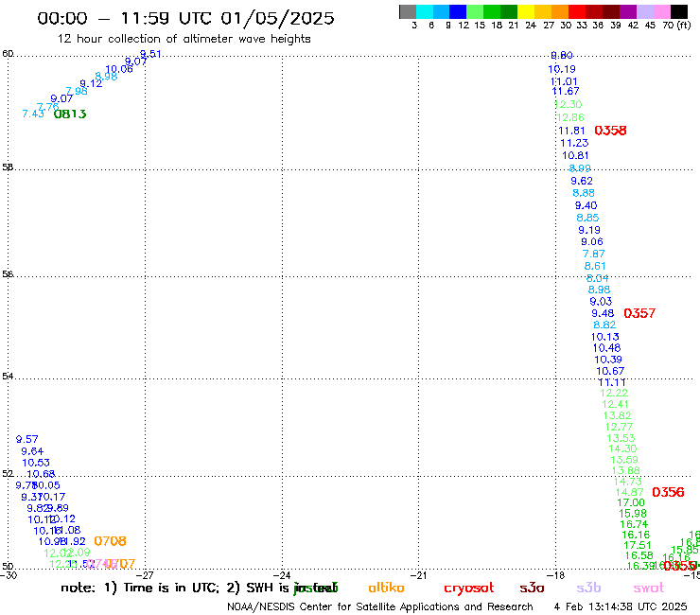Click the cyan swatch in the wave-height legend

pos(425,11)
